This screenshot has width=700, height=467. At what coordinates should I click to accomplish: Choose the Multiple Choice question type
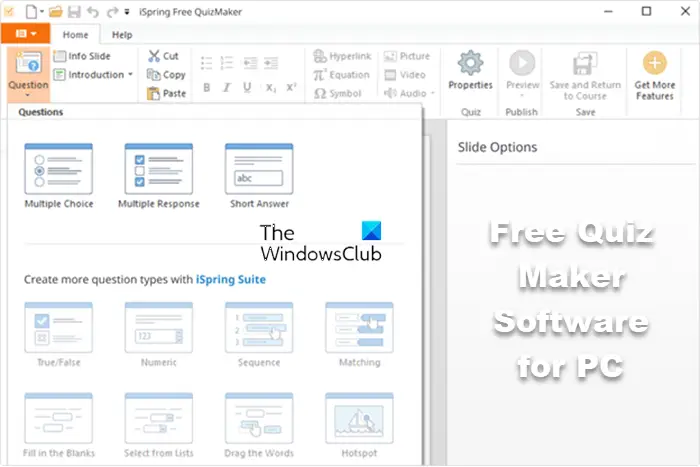click(59, 176)
